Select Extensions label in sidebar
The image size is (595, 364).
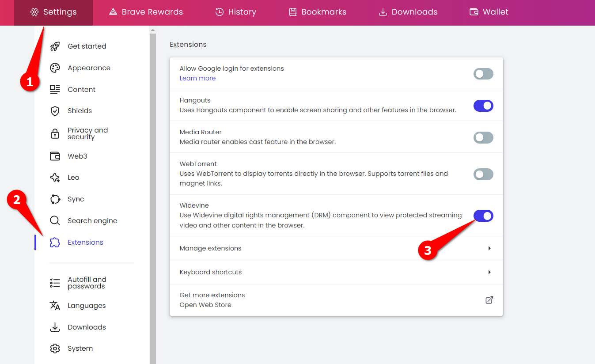tap(85, 243)
